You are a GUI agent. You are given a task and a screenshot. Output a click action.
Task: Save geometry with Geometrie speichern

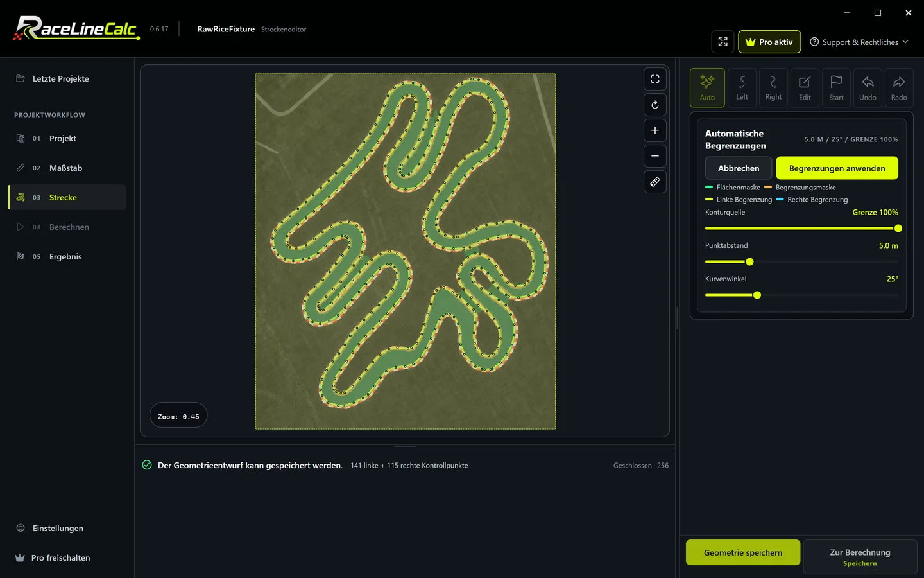click(x=743, y=552)
